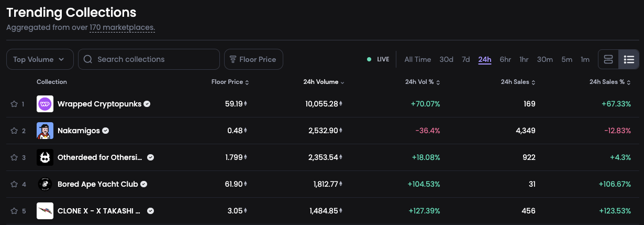Click verified badge beside Bored Ape Yacht Club

(x=143, y=184)
